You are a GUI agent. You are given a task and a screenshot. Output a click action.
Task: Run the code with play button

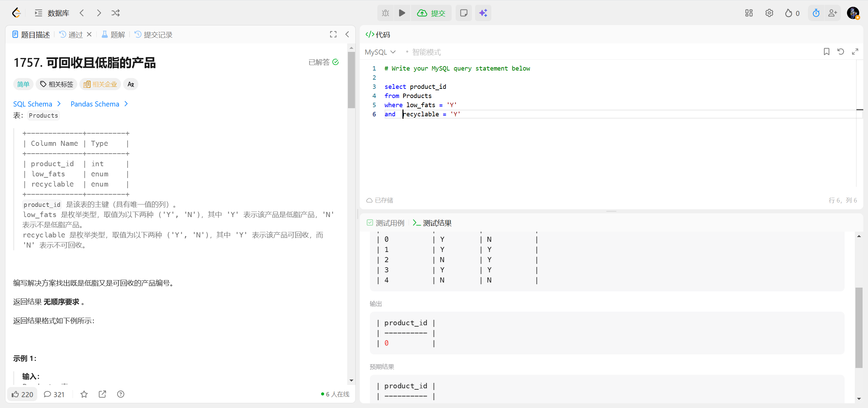point(402,13)
